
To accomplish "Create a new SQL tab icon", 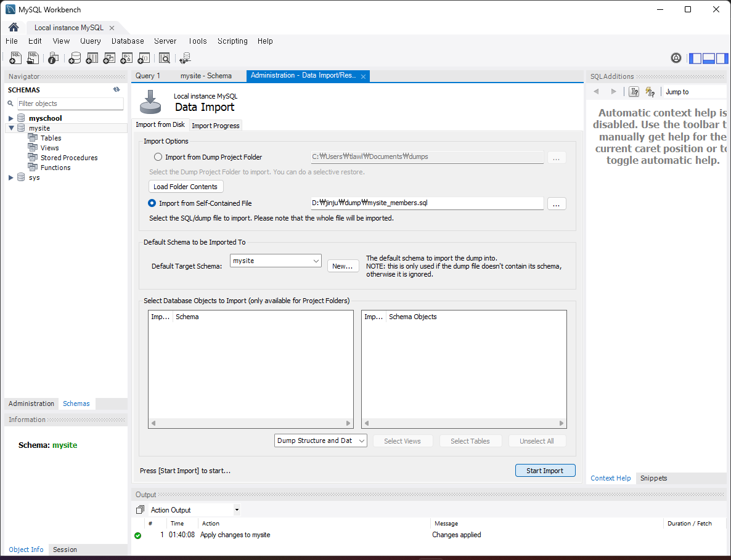I will tap(15, 58).
